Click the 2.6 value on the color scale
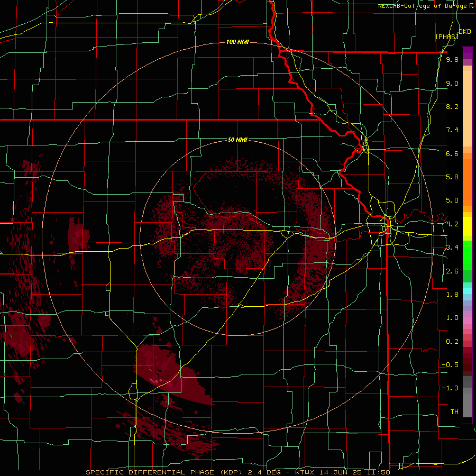The height and width of the screenshot is (476, 476). (x=452, y=271)
